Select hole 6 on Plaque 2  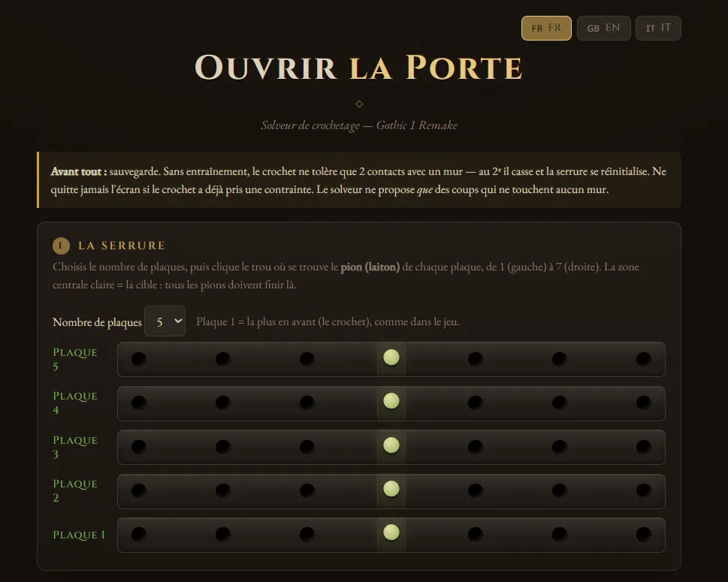coord(560,490)
